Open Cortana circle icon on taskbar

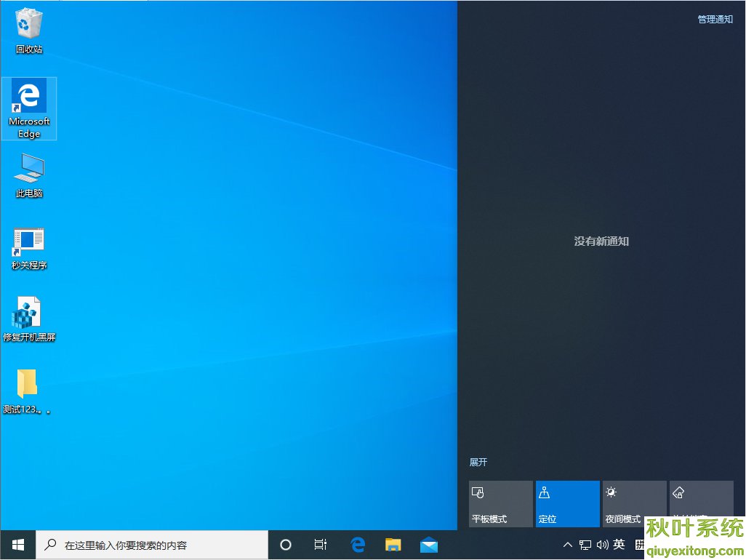286,545
